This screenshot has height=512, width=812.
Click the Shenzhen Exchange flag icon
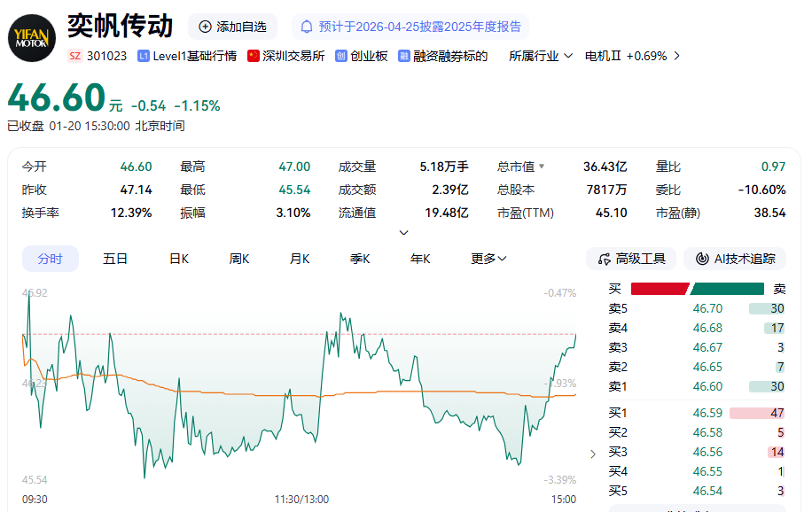click(x=254, y=56)
